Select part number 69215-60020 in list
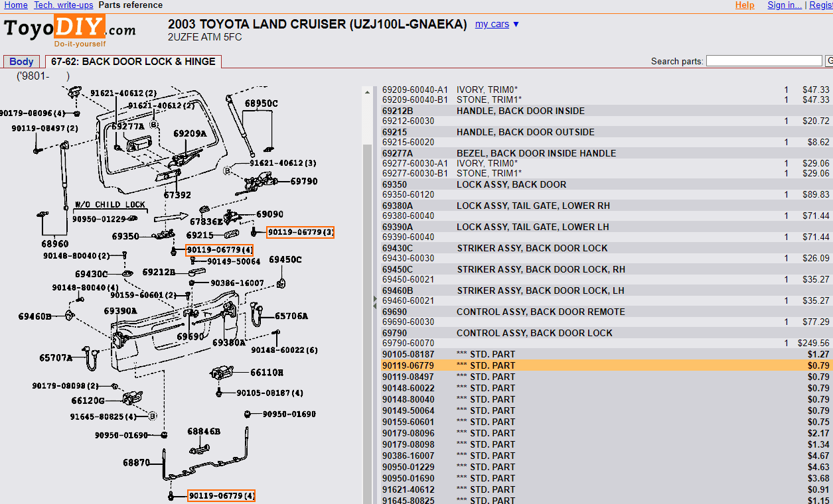 [408, 142]
